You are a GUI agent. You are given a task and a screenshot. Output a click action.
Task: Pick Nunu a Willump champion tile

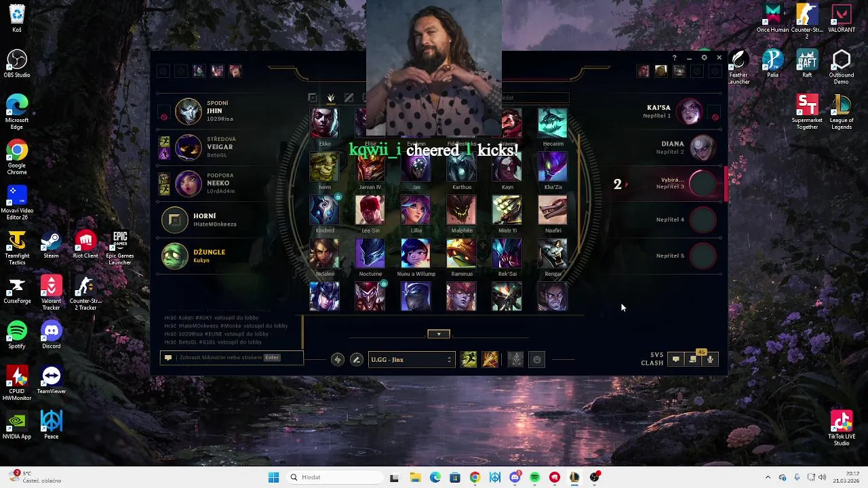pos(416,253)
